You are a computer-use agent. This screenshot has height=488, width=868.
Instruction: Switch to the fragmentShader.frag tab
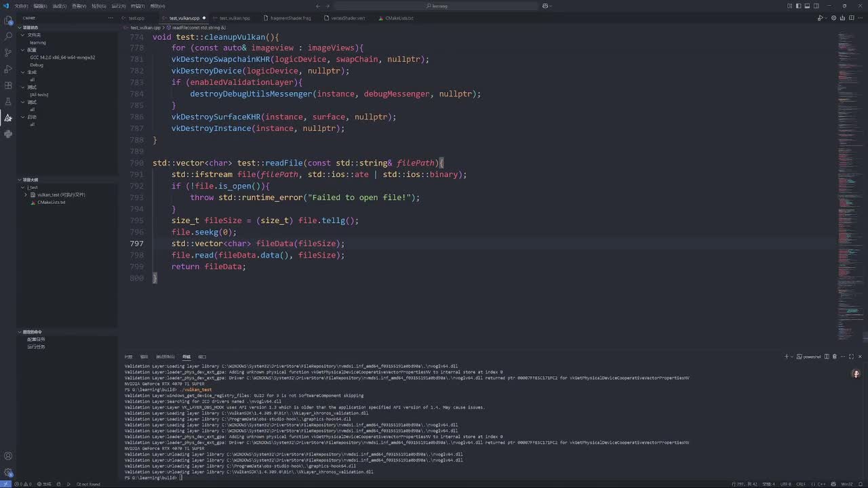pyautogui.click(x=290, y=18)
